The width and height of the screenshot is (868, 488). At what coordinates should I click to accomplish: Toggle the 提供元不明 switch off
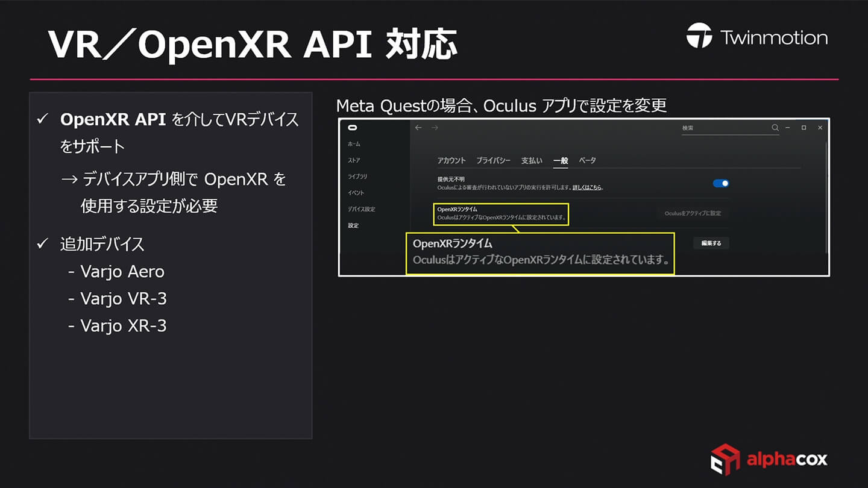(721, 183)
